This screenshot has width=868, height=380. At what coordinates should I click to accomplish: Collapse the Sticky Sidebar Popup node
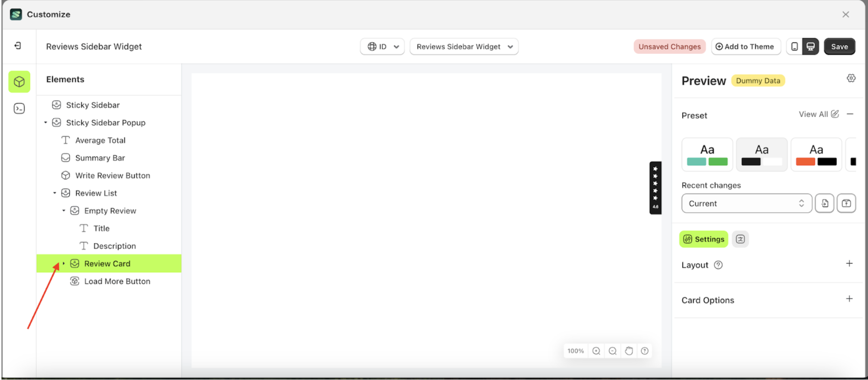coord(46,122)
